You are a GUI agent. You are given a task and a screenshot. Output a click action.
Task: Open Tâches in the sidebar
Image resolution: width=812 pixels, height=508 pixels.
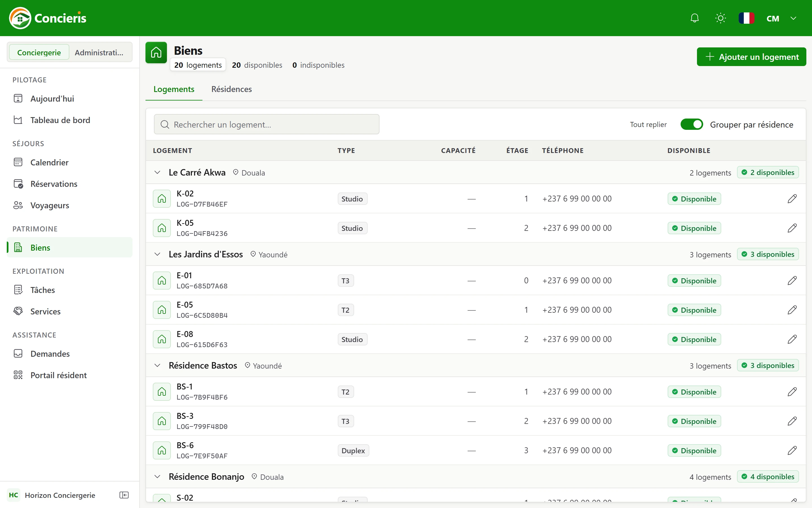point(69,290)
